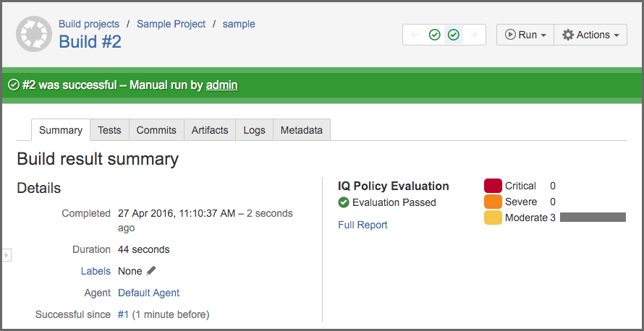
Task: Click the red Critical severity swatch
Action: (493, 186)
